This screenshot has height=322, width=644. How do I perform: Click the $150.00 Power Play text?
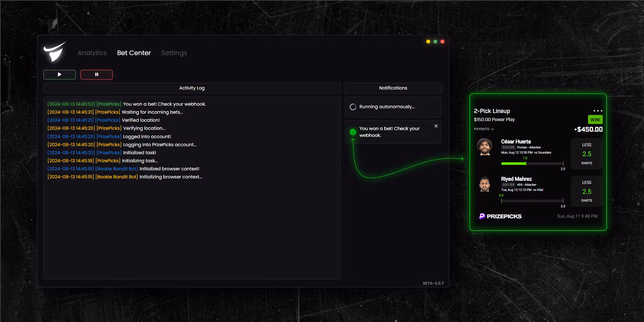pyautogui.click(x=494, y=119)
